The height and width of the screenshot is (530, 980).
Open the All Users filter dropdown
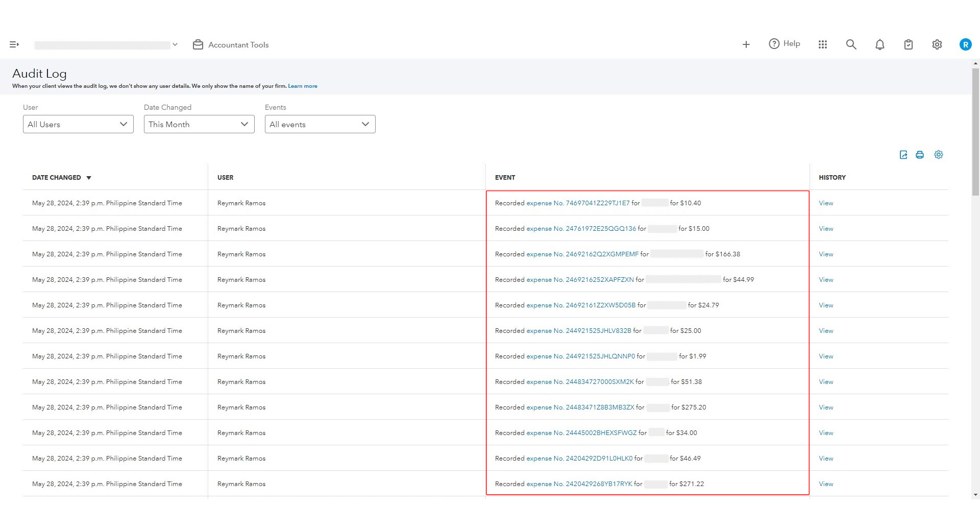pyautogui.click(x=78, y=124)
